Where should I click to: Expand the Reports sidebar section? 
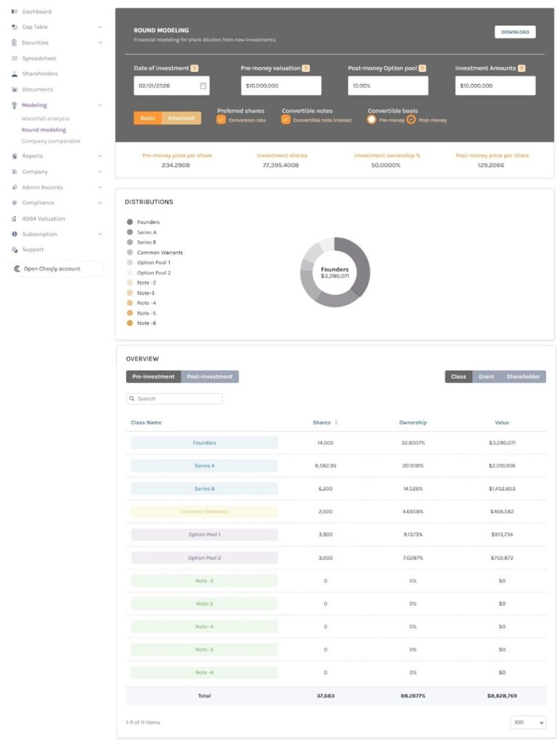click(100, 156)
